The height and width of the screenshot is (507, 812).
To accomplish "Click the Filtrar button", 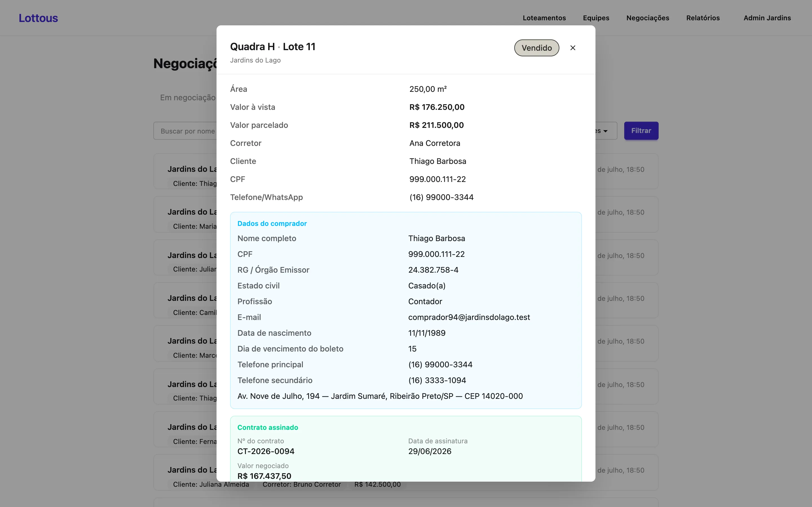I will pos(641,131).
